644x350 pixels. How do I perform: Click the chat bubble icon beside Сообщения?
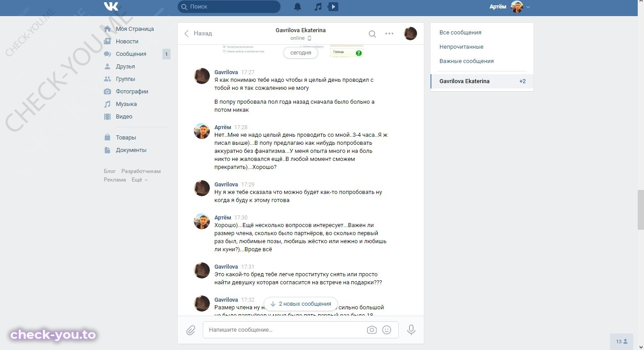click(107, 54)
